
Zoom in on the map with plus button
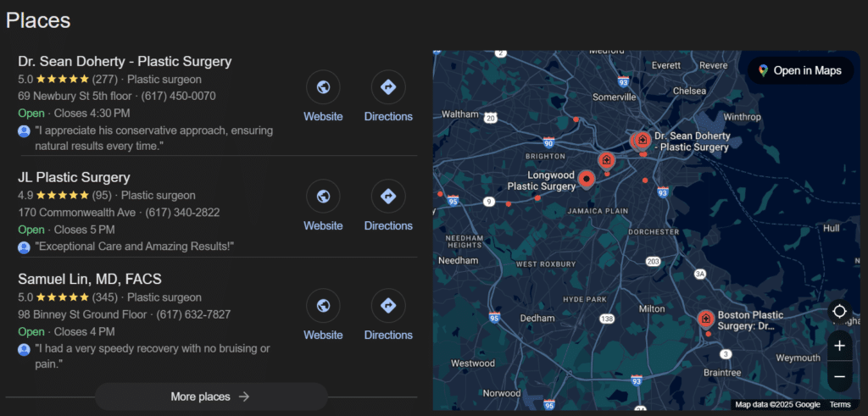839,346
